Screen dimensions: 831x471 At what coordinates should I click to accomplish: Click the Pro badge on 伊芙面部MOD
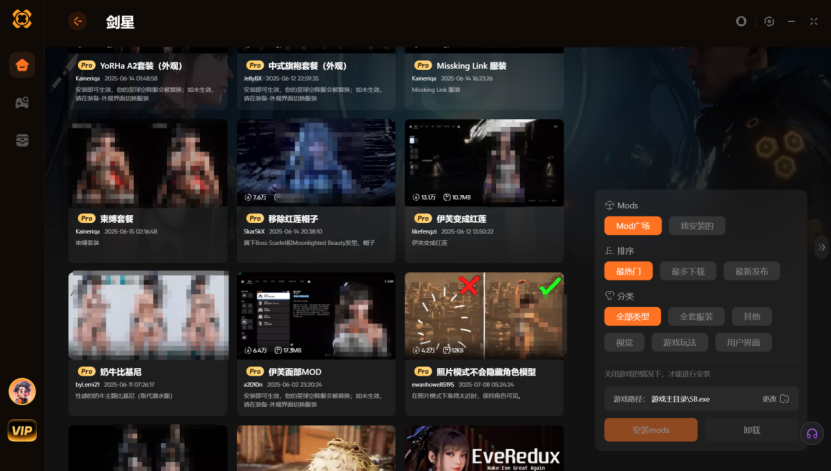pyautogui.click(x=255, y=371)
